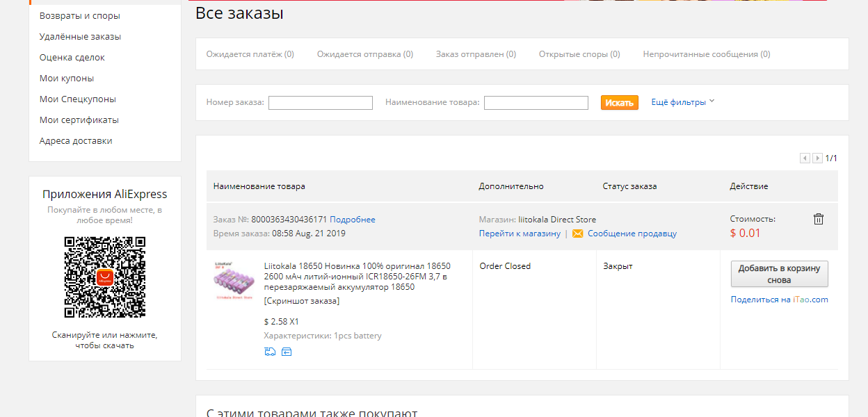Open the Открытые споры (0) filter
This screenshot has width=868, height=417.
[x=579, y=54]
